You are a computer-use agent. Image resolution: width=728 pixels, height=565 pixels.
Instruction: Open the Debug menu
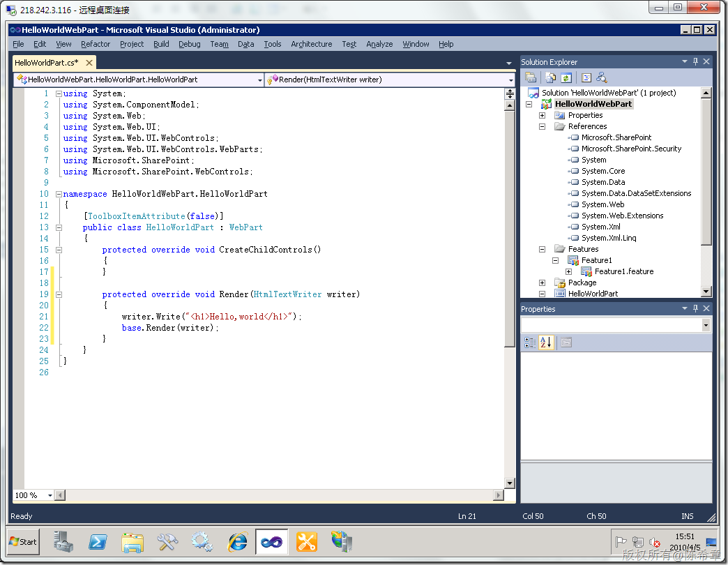(190, 44)
